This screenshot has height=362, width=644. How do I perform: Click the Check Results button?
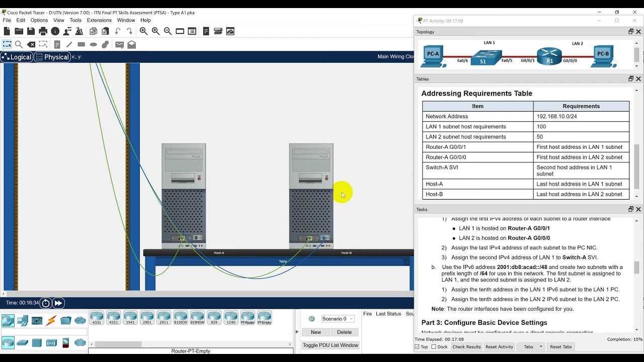click(x=466, y=347)
